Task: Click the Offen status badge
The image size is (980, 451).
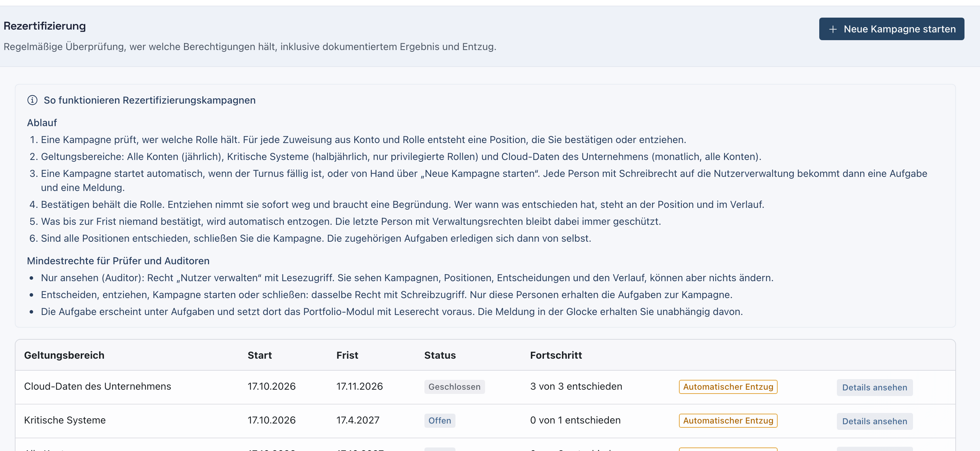Action: click(x=439, y=421)
